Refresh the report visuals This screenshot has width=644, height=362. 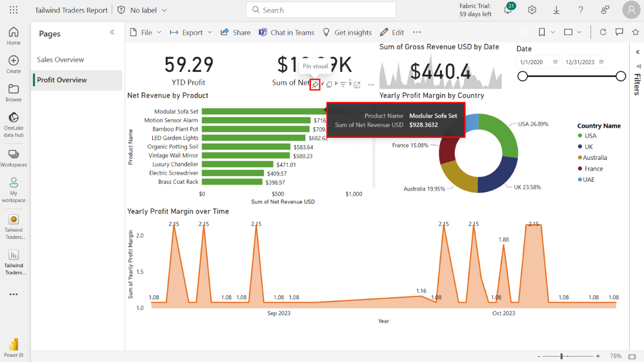point(603,32)
